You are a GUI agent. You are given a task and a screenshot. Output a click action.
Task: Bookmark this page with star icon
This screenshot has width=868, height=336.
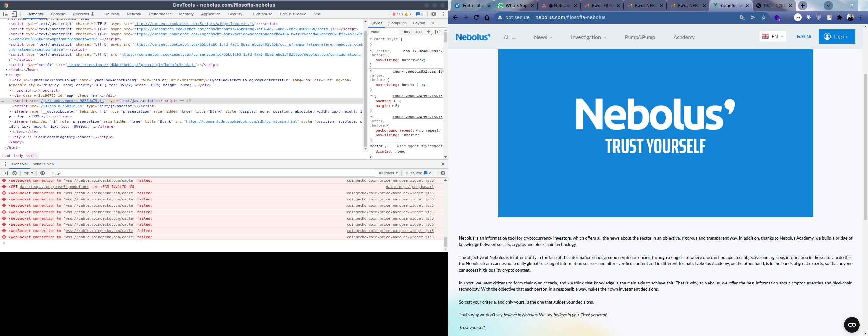coord(764,17)
